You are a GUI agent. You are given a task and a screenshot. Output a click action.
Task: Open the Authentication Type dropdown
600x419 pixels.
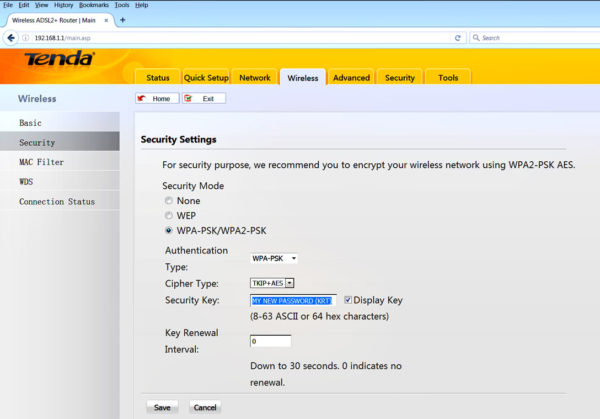(274, 258)
